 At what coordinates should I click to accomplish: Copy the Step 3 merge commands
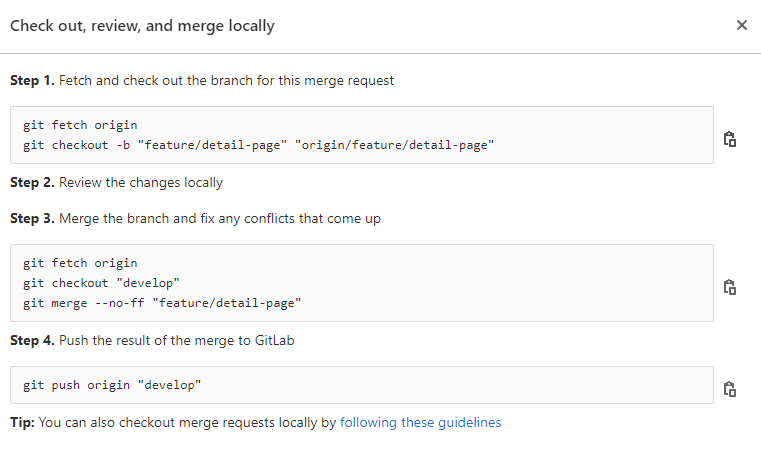coord(729,287)
